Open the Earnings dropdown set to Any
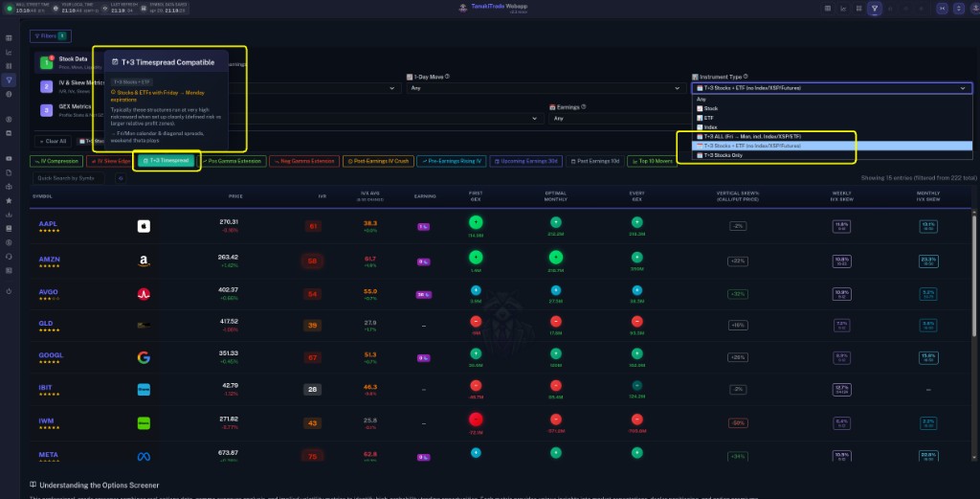Image resolution: width=980 pixels, height=499 pixels. [x=619, y=118]
